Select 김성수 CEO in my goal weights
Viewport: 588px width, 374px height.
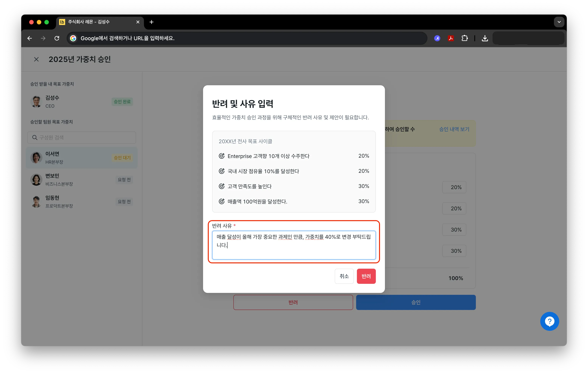82,101
